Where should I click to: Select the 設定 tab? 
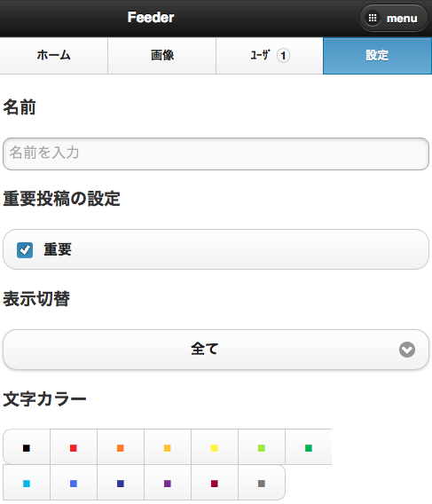[x=377, y=56]
